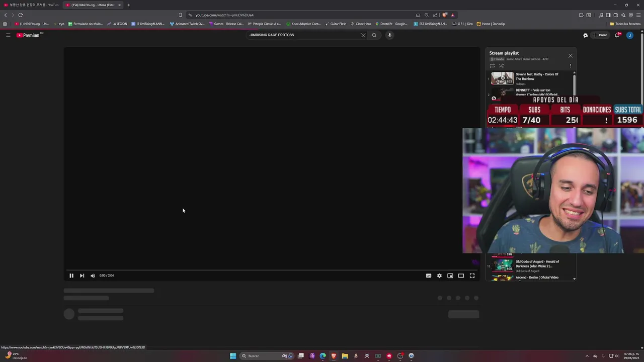Viewport: 644px width, 362px height.
Task: Open the player settings gear
Action: point(439,276)
